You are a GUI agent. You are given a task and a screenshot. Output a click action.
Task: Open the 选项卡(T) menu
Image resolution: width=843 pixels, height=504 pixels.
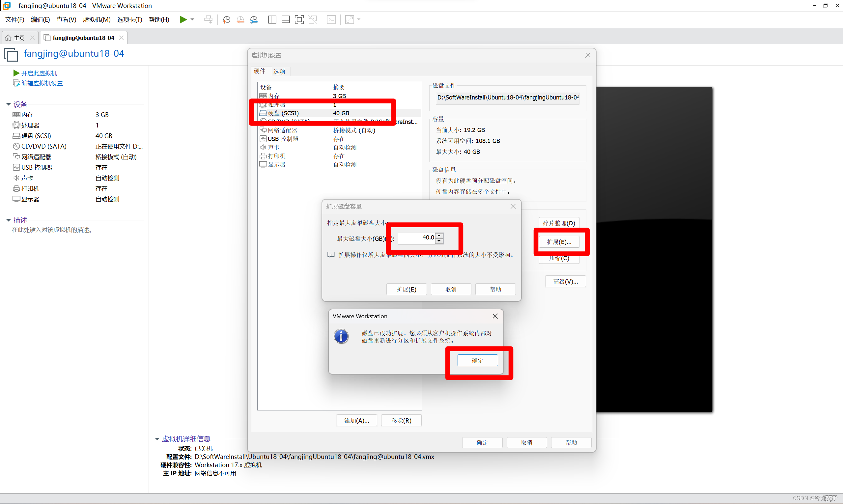point(130,19)
